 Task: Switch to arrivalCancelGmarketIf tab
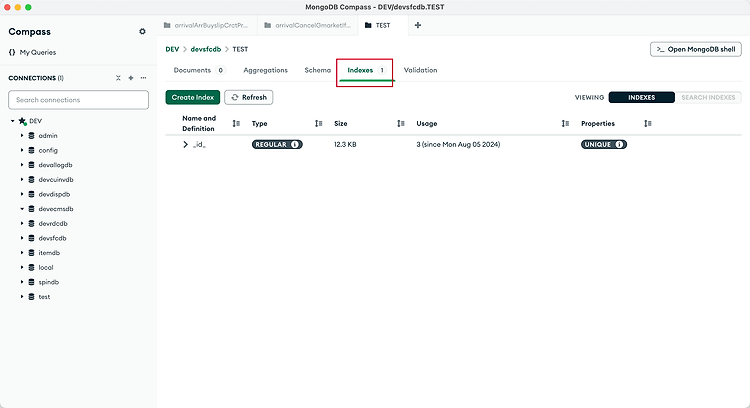[x=308, y=25]
